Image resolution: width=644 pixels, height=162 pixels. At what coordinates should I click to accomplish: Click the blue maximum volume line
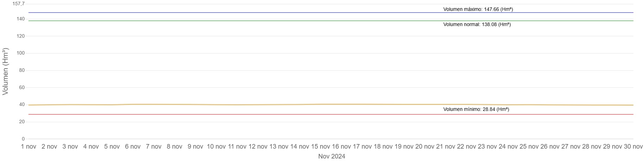(246, 13)
